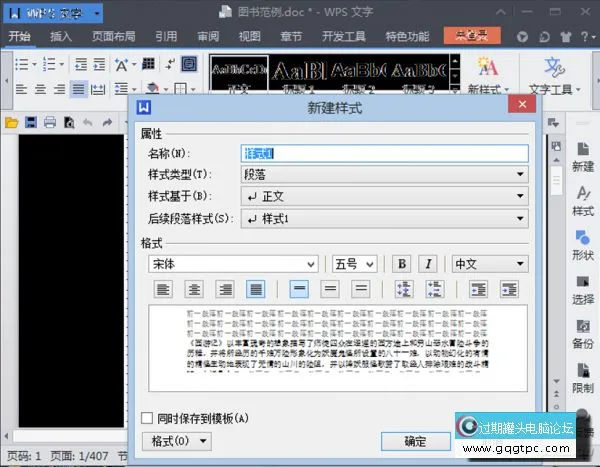Increase paragraph spacing in the dialog

(404, 289)
